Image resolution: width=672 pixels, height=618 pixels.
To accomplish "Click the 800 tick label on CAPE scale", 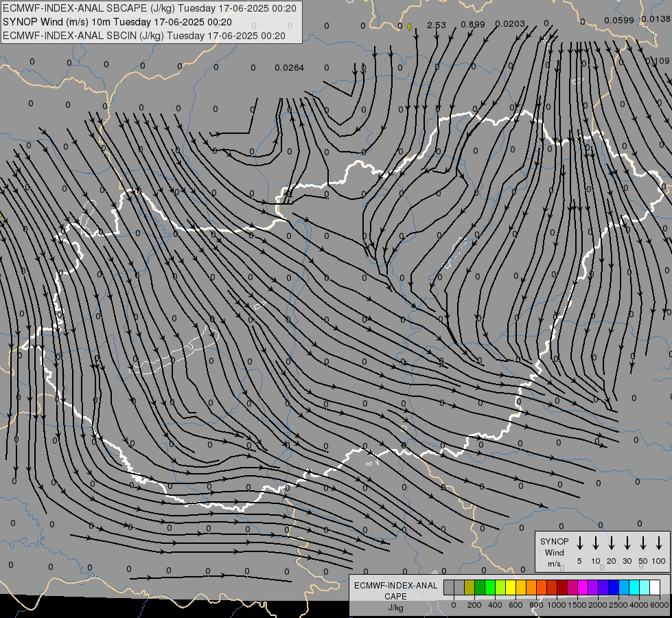I will pyautogui.click(x=536, y=605).
